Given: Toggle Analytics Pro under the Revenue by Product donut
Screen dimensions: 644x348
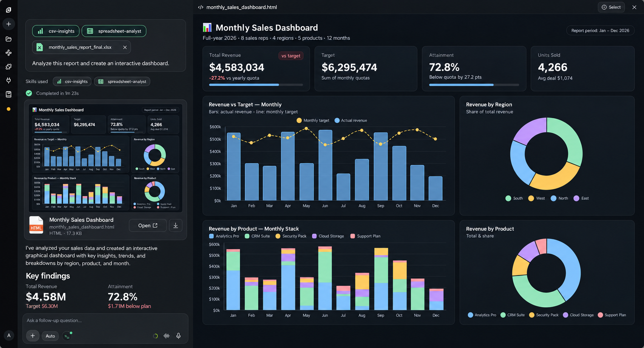Looking at the screenshot, I should coord(482,315).
